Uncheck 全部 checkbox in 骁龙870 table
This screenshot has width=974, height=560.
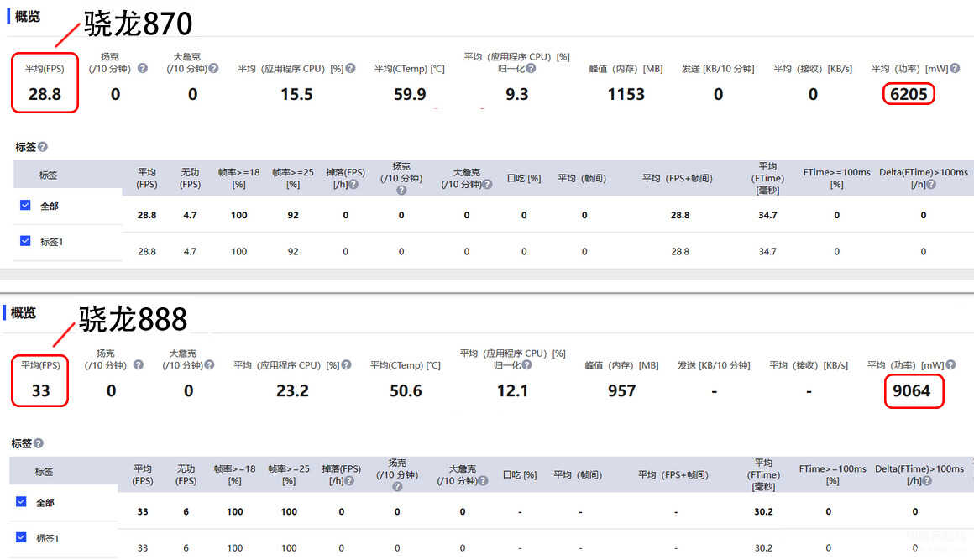[x=25, y=205]
